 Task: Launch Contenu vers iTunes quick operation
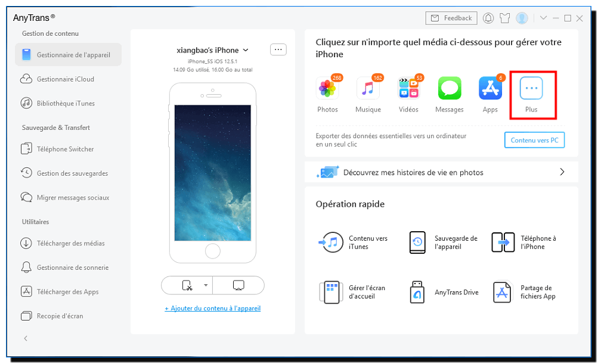tap(331, 242)
